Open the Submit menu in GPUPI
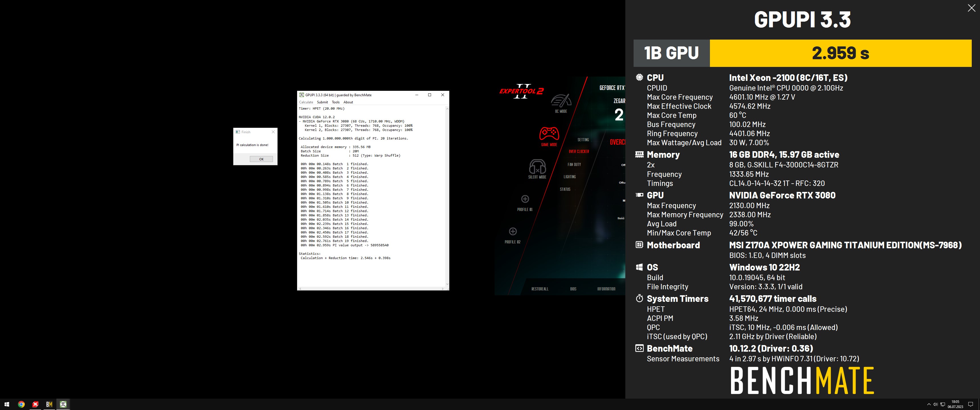 [x=322, y=102]
